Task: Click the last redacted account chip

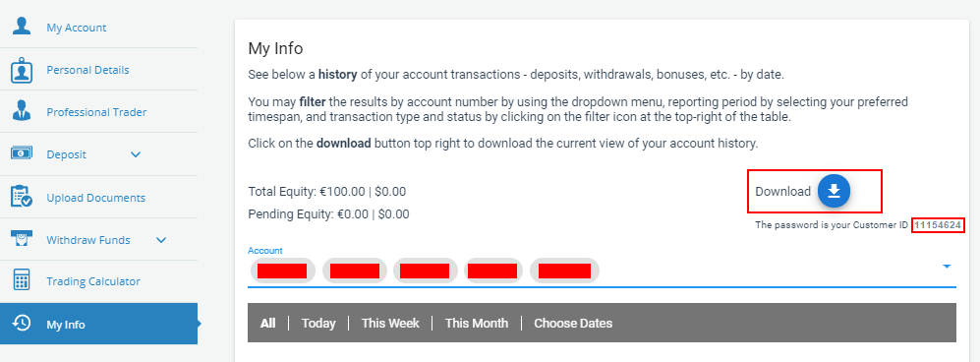Action: click(x=564, y=271)
